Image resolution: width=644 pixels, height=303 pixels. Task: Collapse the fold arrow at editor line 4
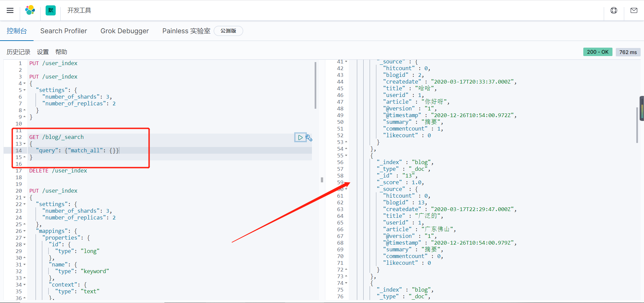pos(24,83)
